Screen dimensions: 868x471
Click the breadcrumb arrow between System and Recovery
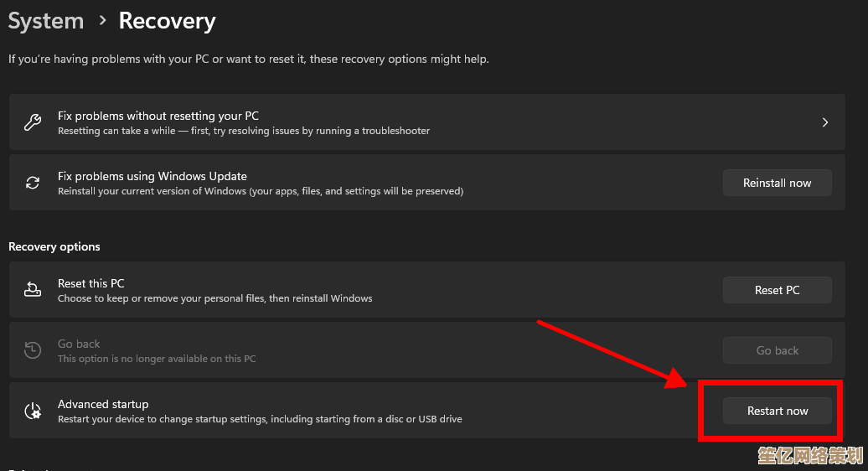tap(102, 21)
